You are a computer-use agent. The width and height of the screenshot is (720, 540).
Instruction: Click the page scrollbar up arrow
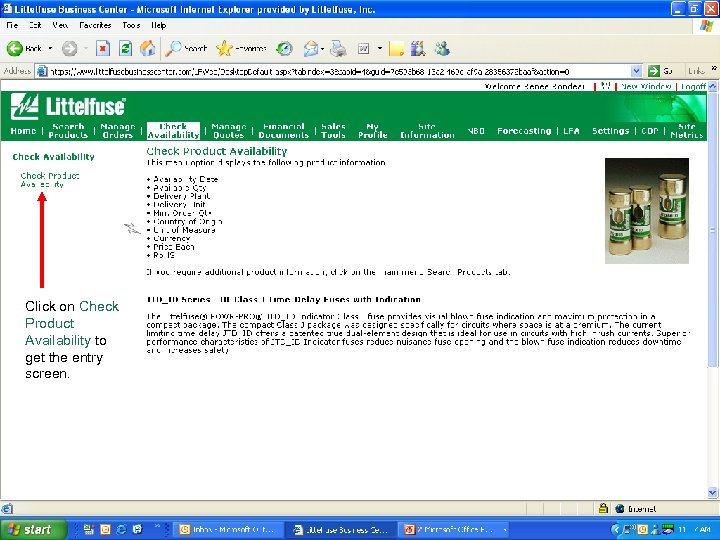(712, 86)
